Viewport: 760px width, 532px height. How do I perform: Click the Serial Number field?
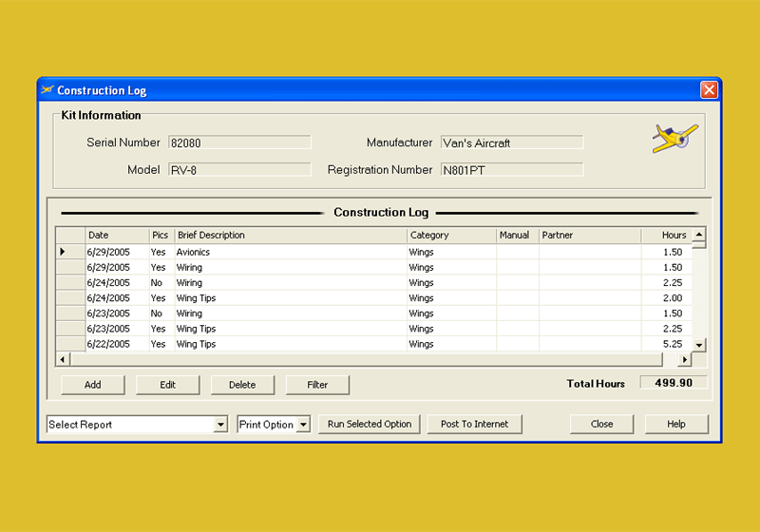(239, 142)
